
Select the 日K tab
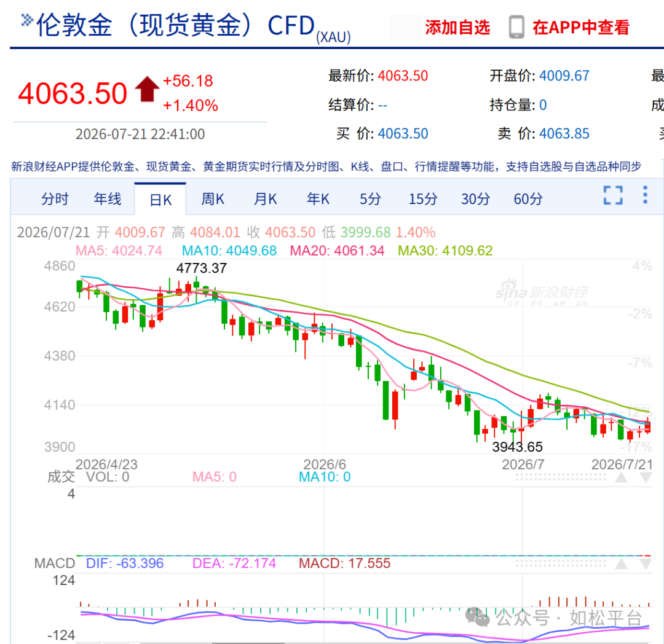pos(160,199)
